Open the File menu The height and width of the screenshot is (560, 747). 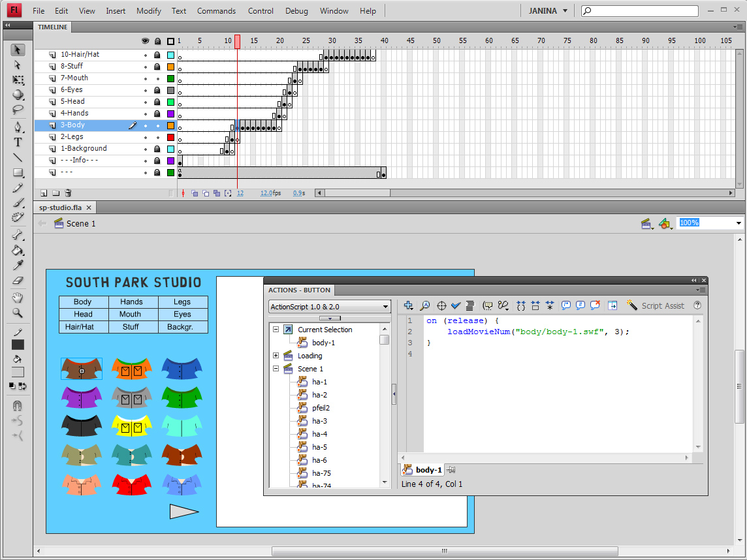pos(39,10)
